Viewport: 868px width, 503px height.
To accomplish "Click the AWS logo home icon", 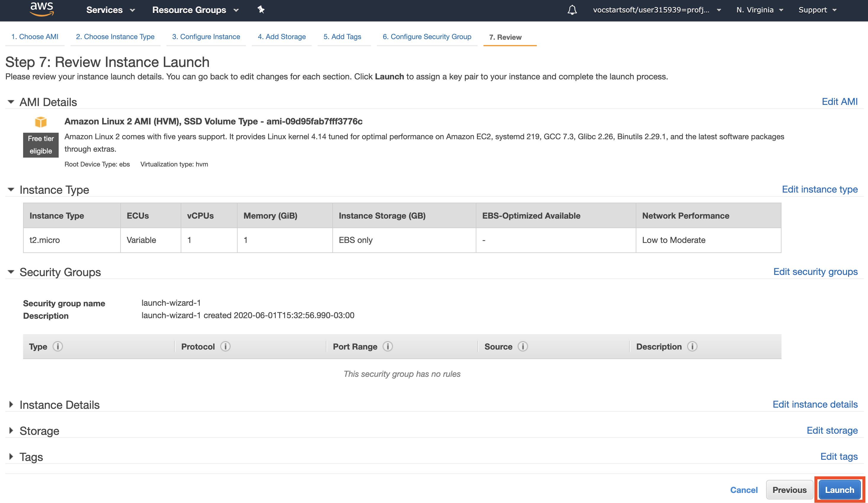I will (42, 9).
